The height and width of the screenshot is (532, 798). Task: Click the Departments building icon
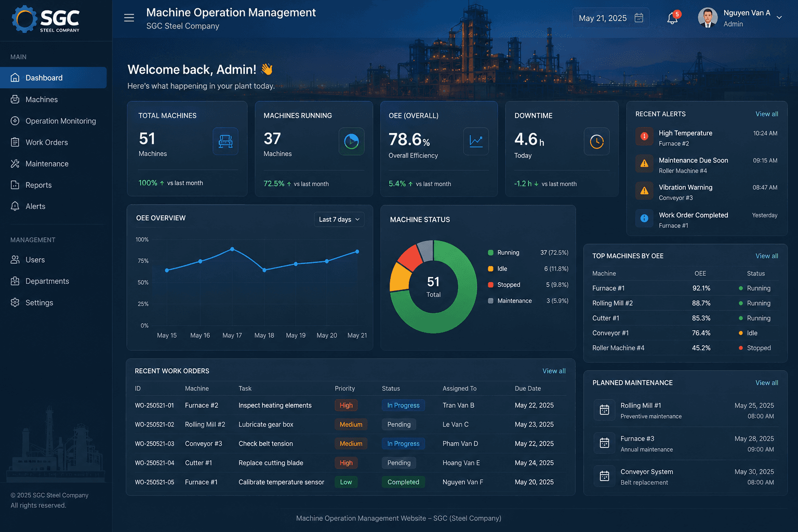(15, 281)
